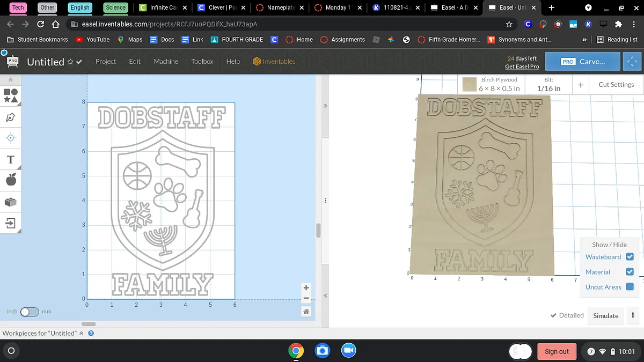Click the Import file icon

(10, 223)
